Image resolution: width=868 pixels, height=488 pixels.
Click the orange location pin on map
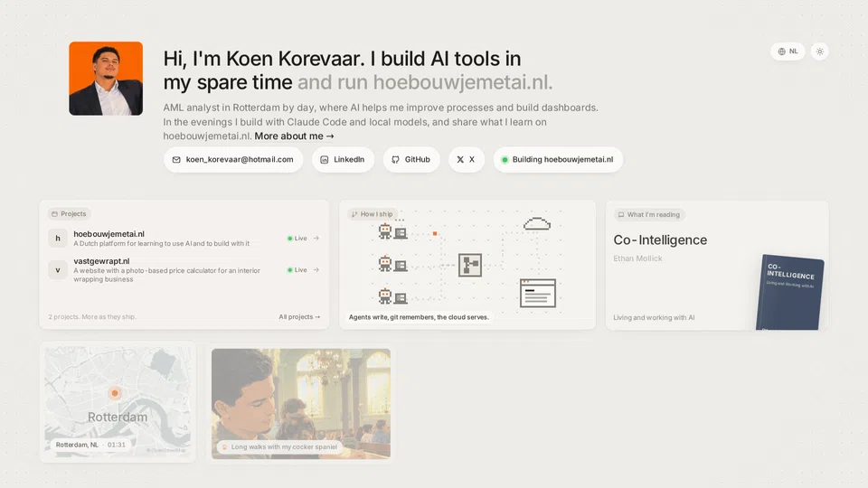click(115, 393)
